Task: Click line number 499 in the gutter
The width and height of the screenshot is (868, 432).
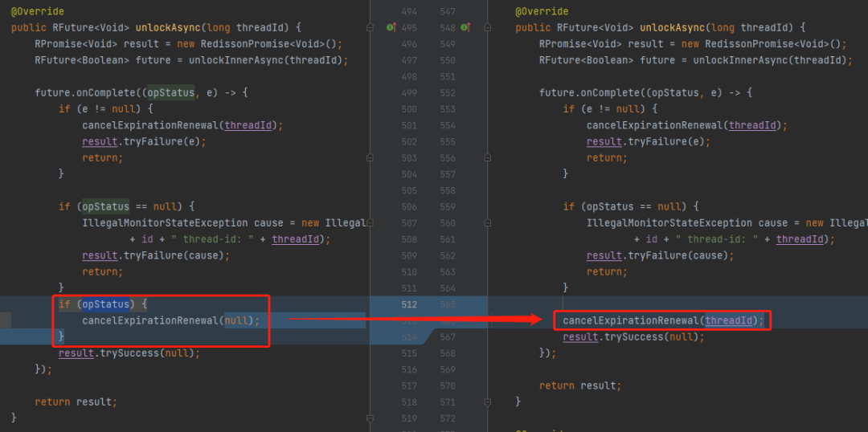Action: (x=409, y=92)
